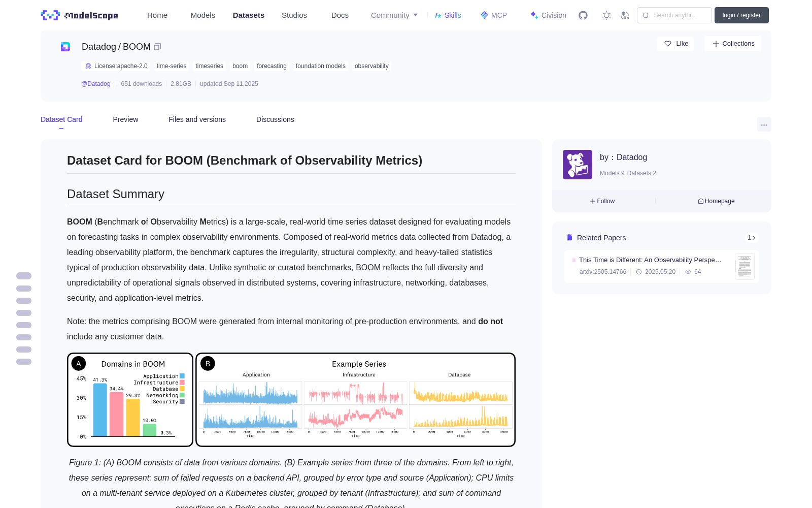Click the foundation models tag
The height and width of the screenshot is (508, 812).
[x=321, y=66]
